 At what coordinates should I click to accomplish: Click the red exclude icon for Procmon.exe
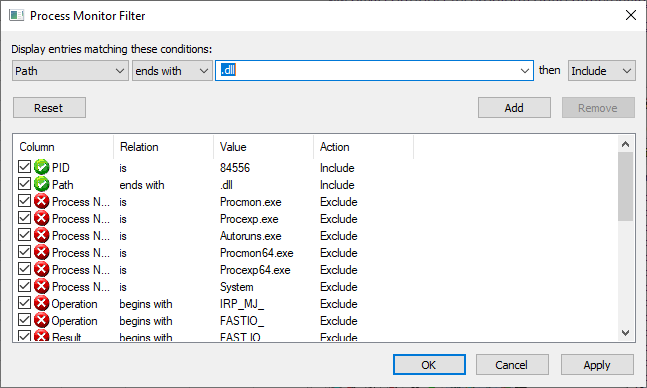coord(42,201)
